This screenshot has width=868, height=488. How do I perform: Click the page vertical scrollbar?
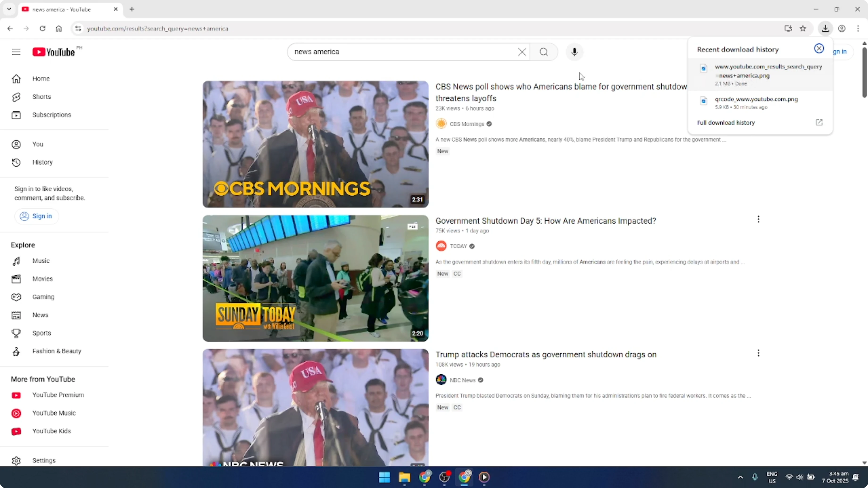pyautogui.click(x=865, y=72)
